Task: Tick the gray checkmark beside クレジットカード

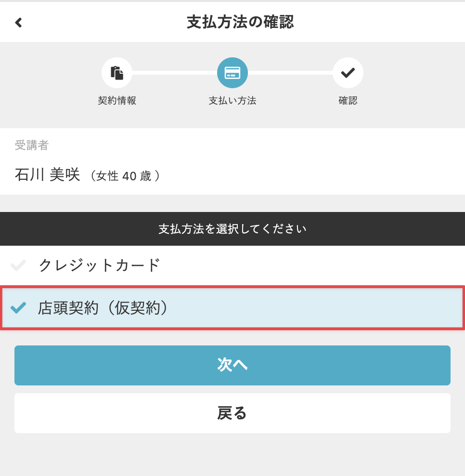Action: point(18,265)
